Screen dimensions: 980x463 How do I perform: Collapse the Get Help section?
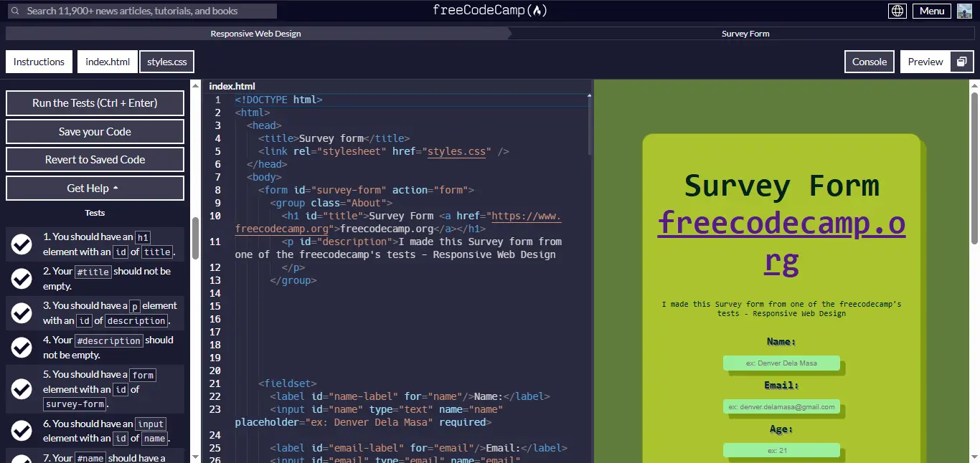[x=95, y=188]
